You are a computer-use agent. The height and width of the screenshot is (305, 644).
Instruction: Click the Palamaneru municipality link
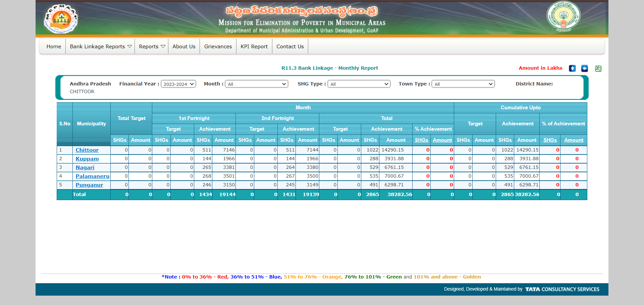[x=92, y=176]
